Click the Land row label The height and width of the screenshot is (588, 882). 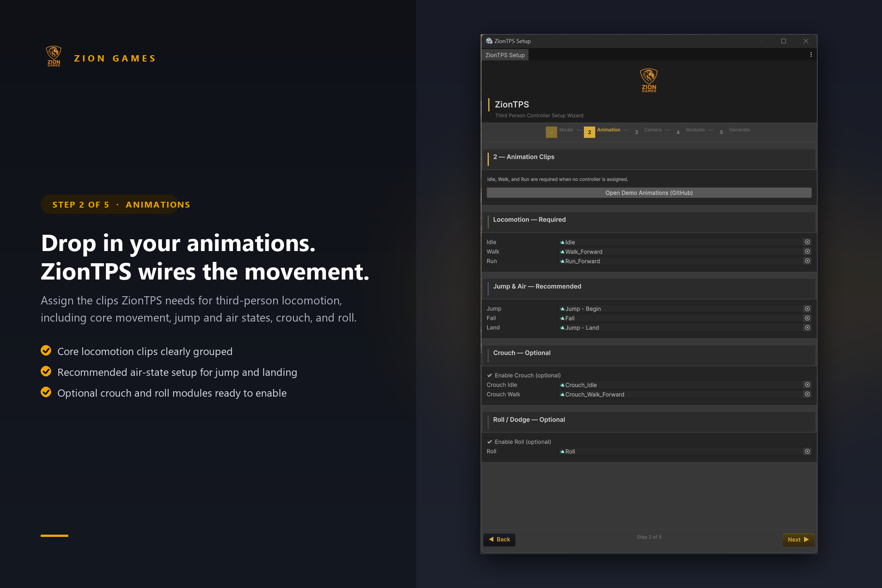click(x=493, y=327)
